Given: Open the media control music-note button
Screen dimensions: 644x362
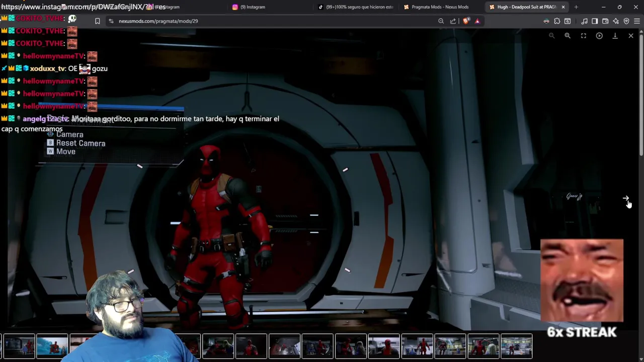Looking at the screenshot, I should click(584, 21).
